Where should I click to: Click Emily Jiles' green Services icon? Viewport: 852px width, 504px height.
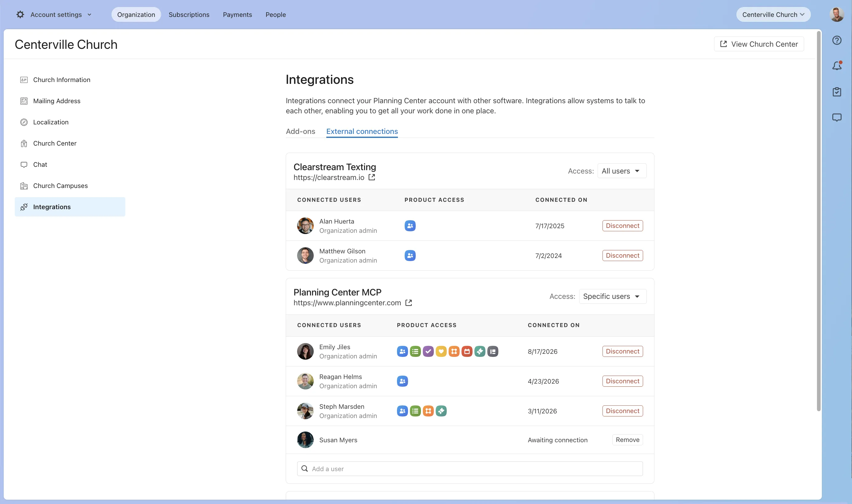tap(415, 351)
